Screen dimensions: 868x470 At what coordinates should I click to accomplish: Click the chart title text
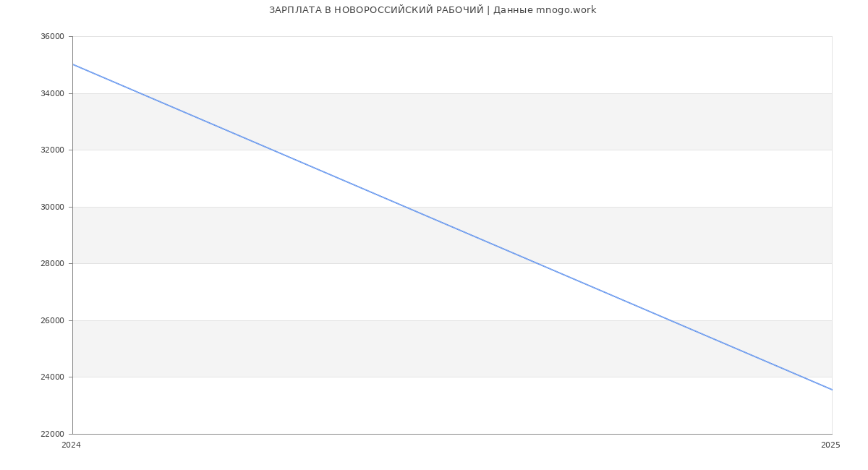click(433, 10)
